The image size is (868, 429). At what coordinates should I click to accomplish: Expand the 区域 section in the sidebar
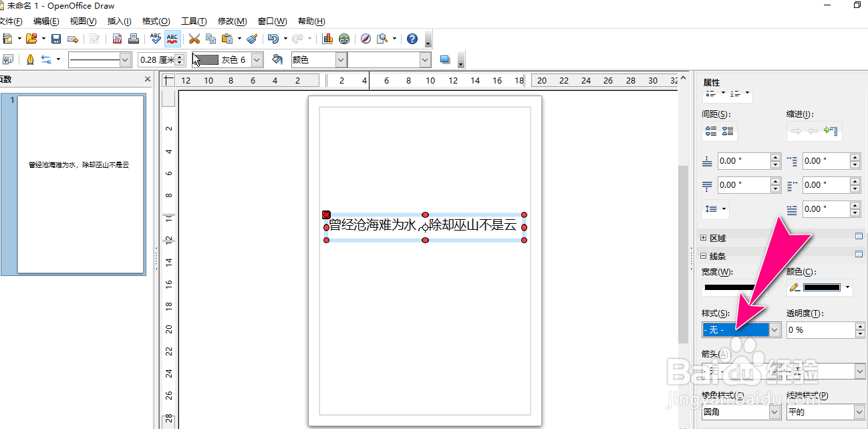[702, 237]
